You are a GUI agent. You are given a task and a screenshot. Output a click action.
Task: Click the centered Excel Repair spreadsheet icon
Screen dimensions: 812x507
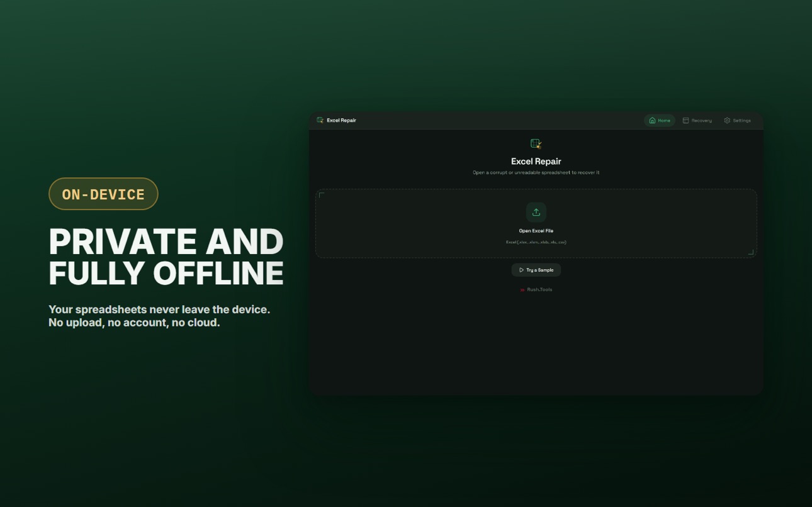click(536, 144)
